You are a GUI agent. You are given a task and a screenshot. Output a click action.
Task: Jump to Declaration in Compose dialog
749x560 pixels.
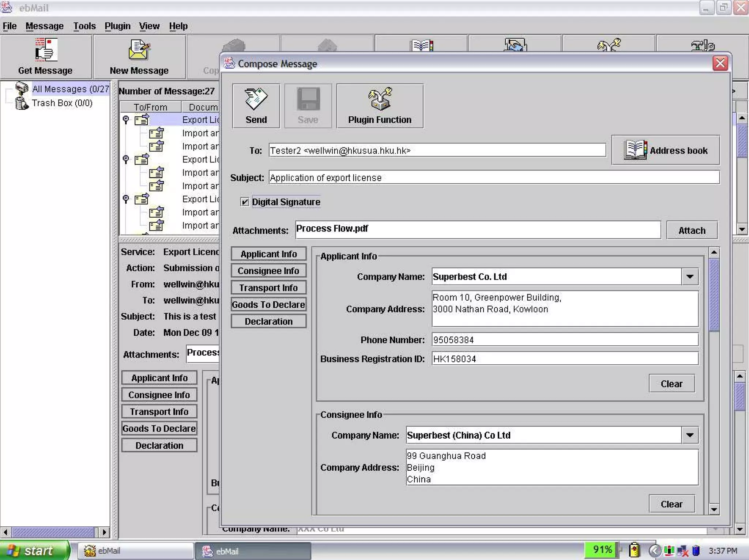click(268, 322)
